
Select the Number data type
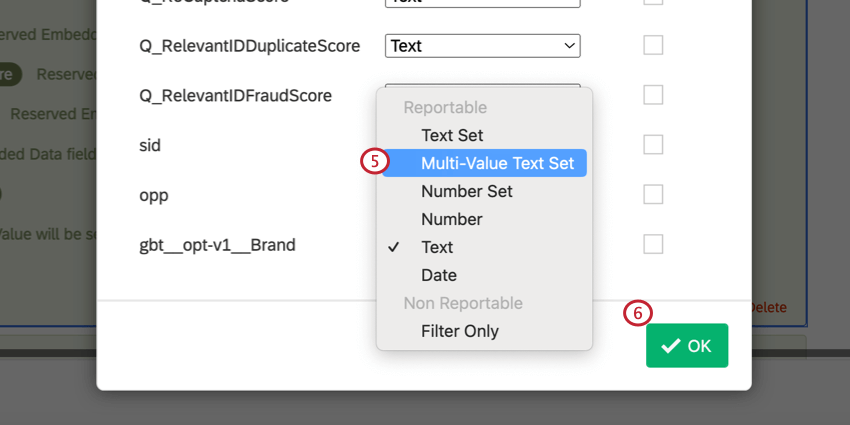click(x=451, y=219)
